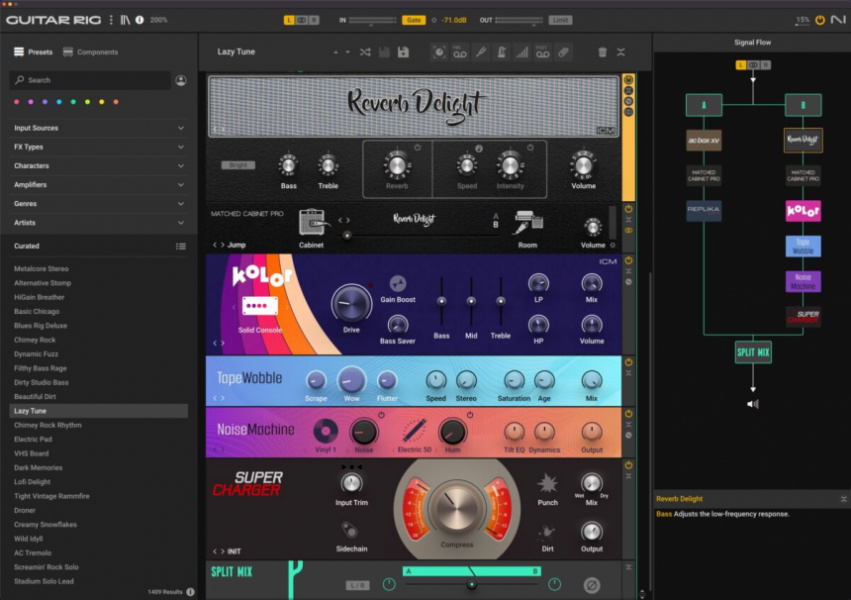Viewport: 851px width, 600px height.
Task: Open the Tuner with the tuning fork icon
Action: point(481,51)
